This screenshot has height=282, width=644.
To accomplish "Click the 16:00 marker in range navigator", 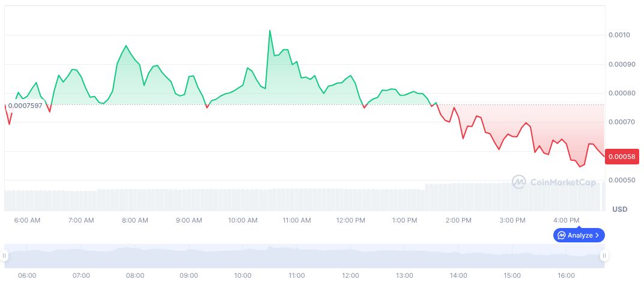I will [566, 275].
